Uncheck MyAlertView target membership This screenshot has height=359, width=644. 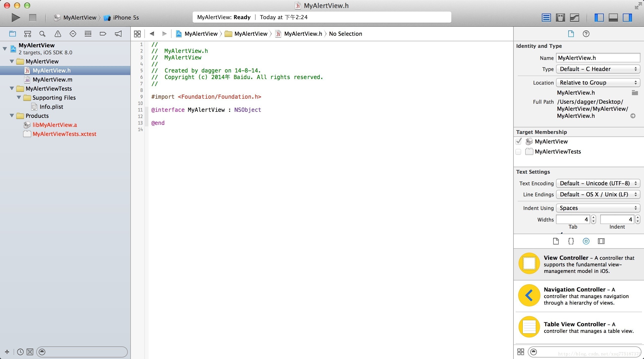518,141
